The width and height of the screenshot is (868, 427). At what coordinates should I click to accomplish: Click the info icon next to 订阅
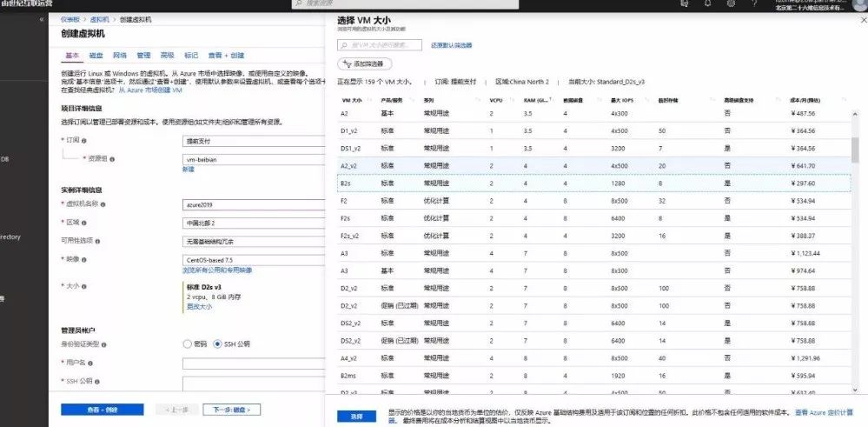pyautogui.click(x=84, y=141)
